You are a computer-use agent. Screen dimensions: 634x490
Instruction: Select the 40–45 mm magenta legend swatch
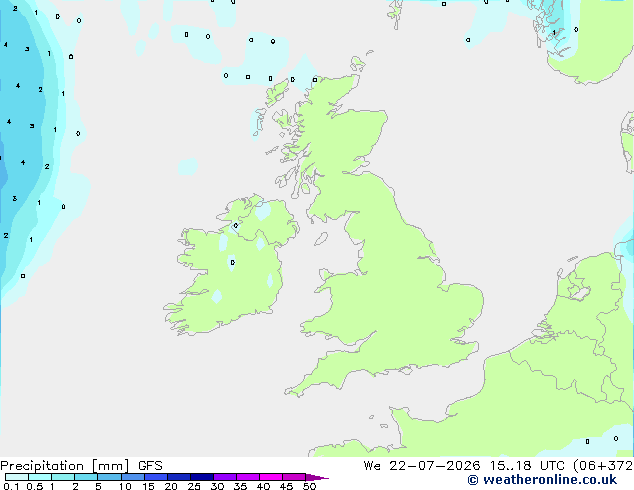(x=271, y=477)
